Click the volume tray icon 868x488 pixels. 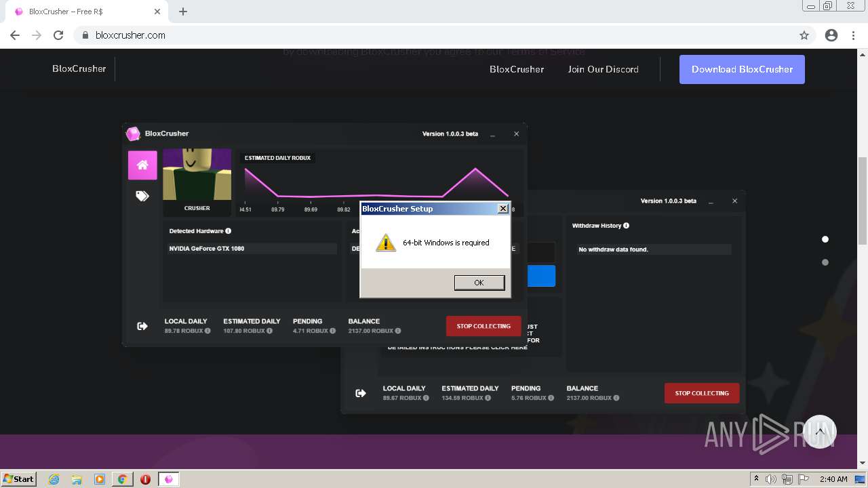pyautogui.click(x=771, y=479)
